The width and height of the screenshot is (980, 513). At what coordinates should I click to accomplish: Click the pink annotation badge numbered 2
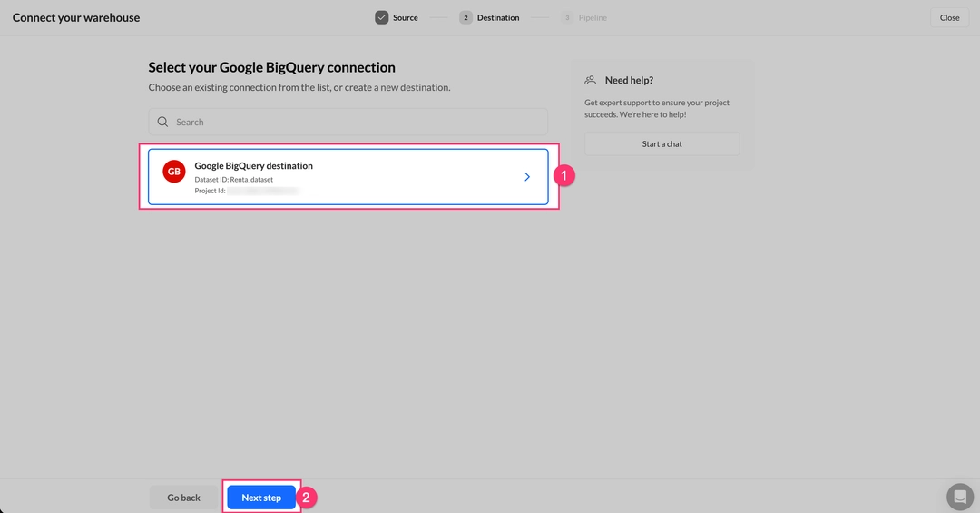pos(307,498)
